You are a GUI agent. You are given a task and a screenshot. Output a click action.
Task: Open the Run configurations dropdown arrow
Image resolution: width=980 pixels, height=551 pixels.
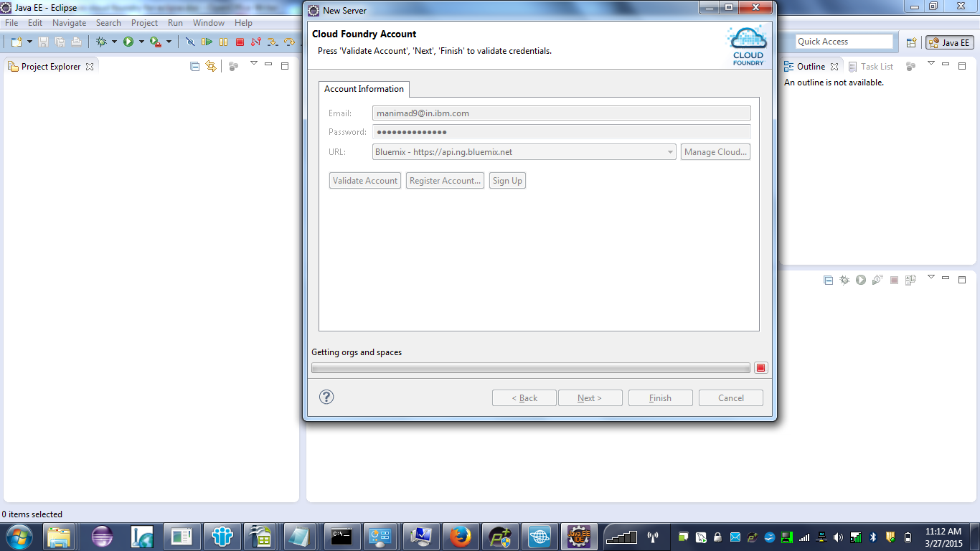[141, 42]
